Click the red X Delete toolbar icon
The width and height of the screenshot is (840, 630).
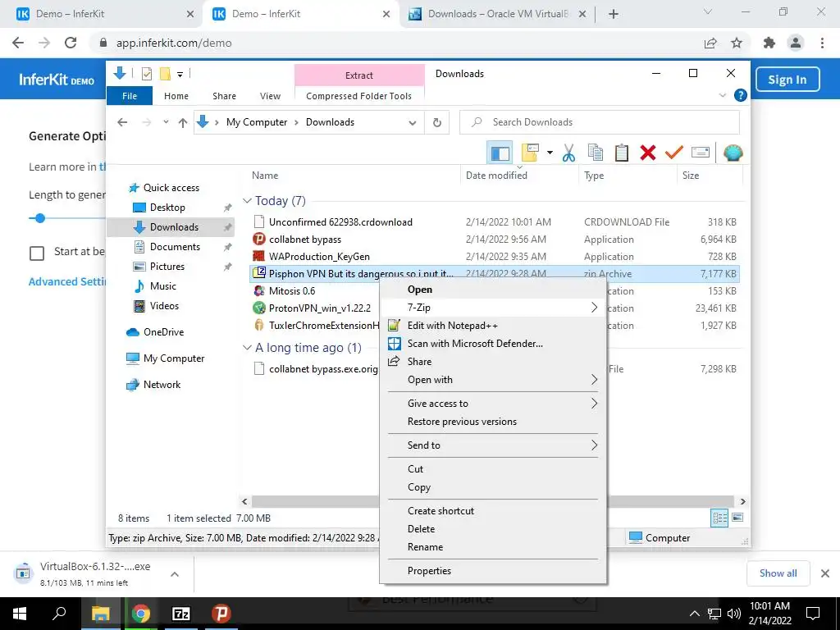click(648, 153)
